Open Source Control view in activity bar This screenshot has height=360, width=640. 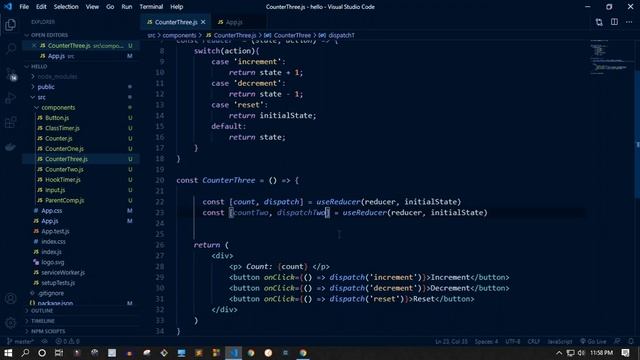click(11, 74)
